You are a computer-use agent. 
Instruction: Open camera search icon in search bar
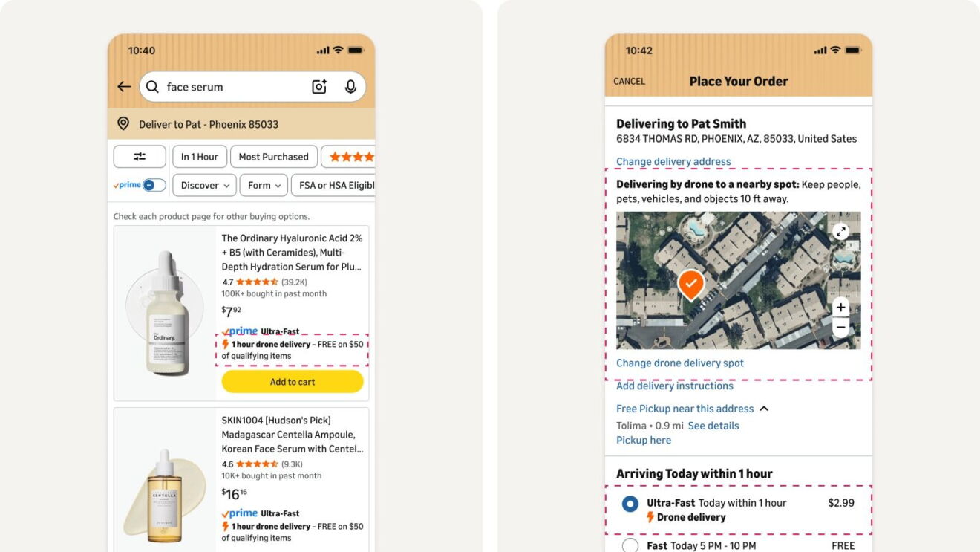point(319,87)
